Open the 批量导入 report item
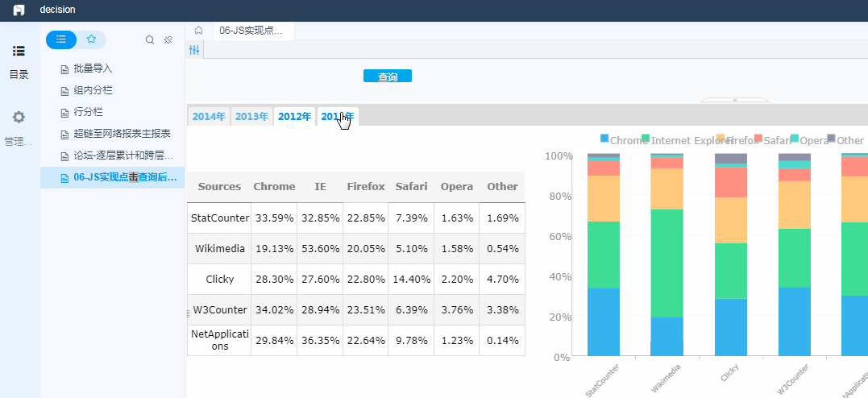 click(93, 68)
